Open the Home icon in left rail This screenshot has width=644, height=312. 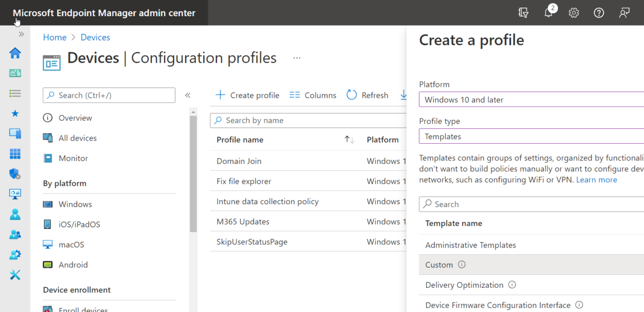point(15,53)
